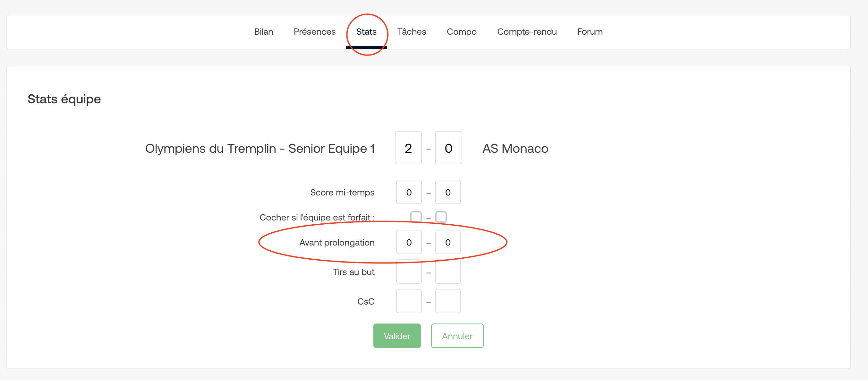Check forfeit box for Olympiens du Tremplin

pyautogui.click(x=416, y=217)
